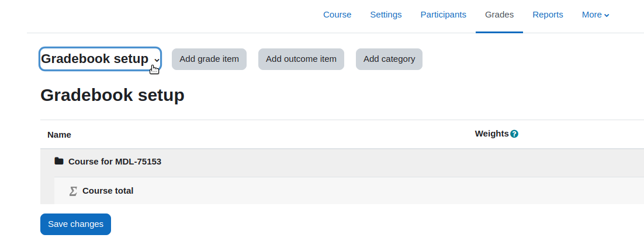Click the Add outcome item button
Screen dimensions: 644x252
[x=301, y=59]
